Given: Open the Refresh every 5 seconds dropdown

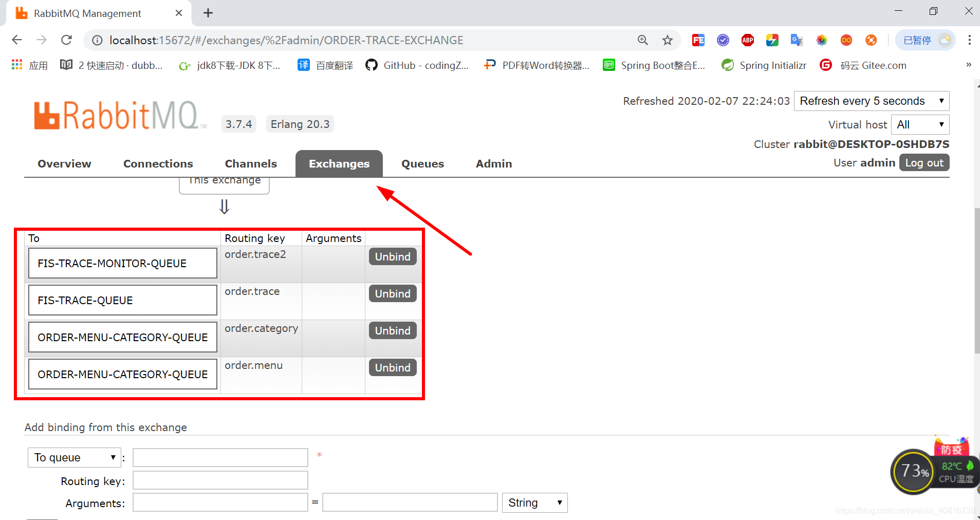Looking at the screenshot, I should pyautogui.click(x=872, y=101).
